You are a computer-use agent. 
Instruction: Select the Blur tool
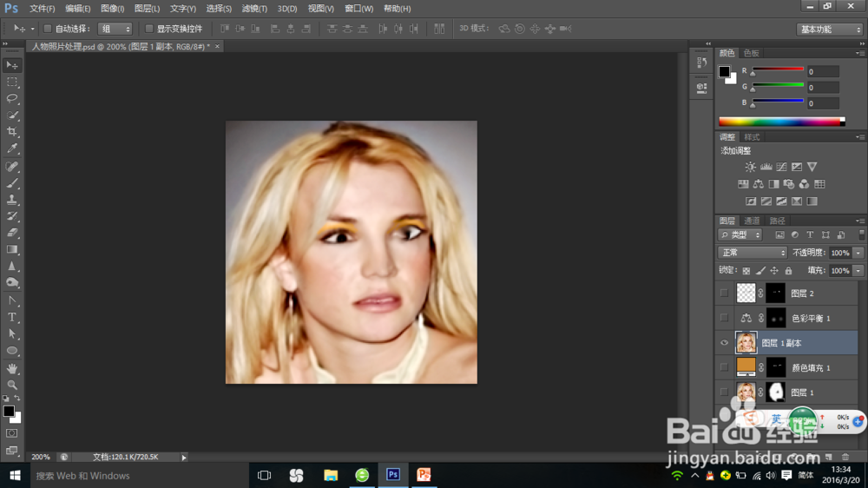click(12, 267)
